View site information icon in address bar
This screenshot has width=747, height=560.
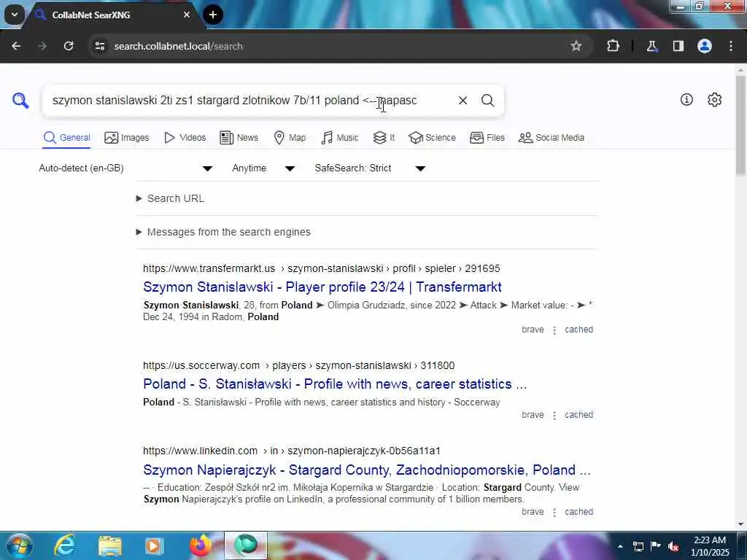click(x=99, y=46)
